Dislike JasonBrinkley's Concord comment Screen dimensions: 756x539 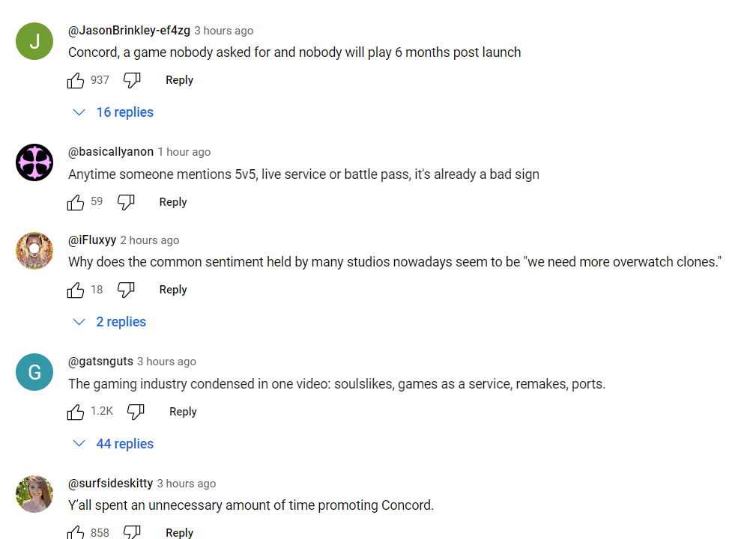132,80
